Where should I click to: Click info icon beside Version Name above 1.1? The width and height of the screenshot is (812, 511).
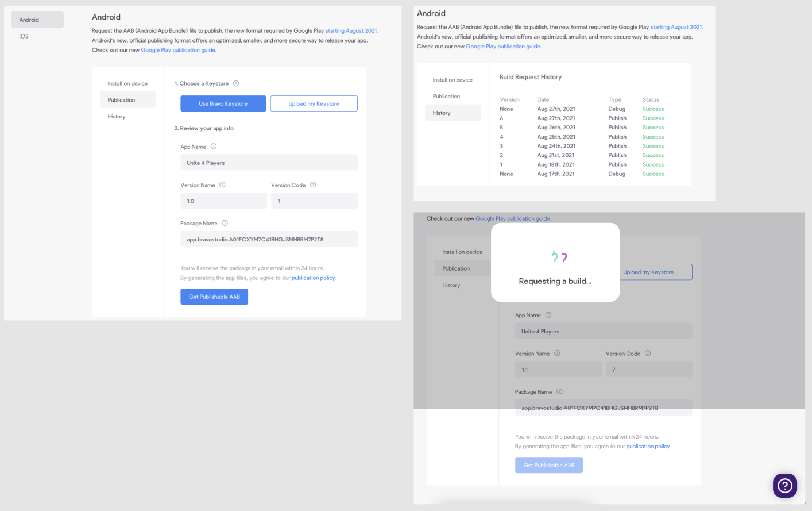(x=557, y=353)
